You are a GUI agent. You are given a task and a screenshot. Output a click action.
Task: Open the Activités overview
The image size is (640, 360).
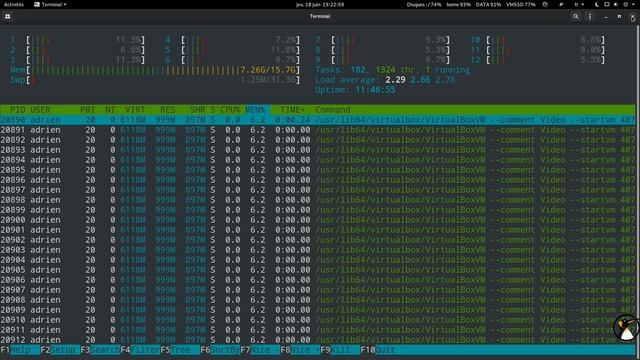[x=14, y=4]
